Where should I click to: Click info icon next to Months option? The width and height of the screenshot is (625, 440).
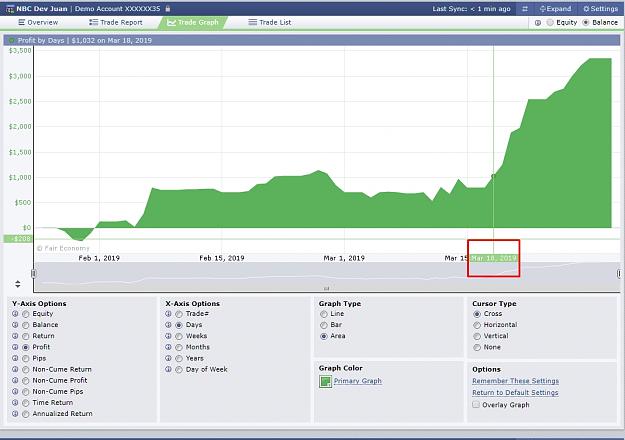[x=169, y=347]
